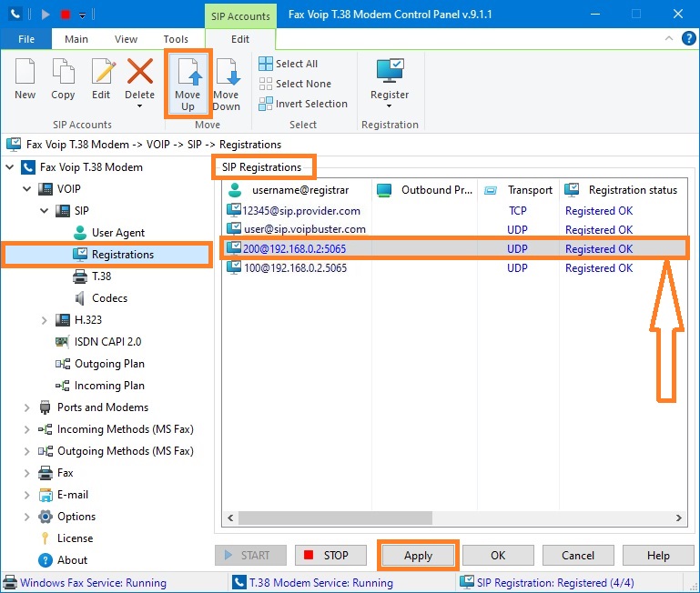Click the New SIP account icon
This screenshot has height=593, width=700.
(x=25, y=71)
